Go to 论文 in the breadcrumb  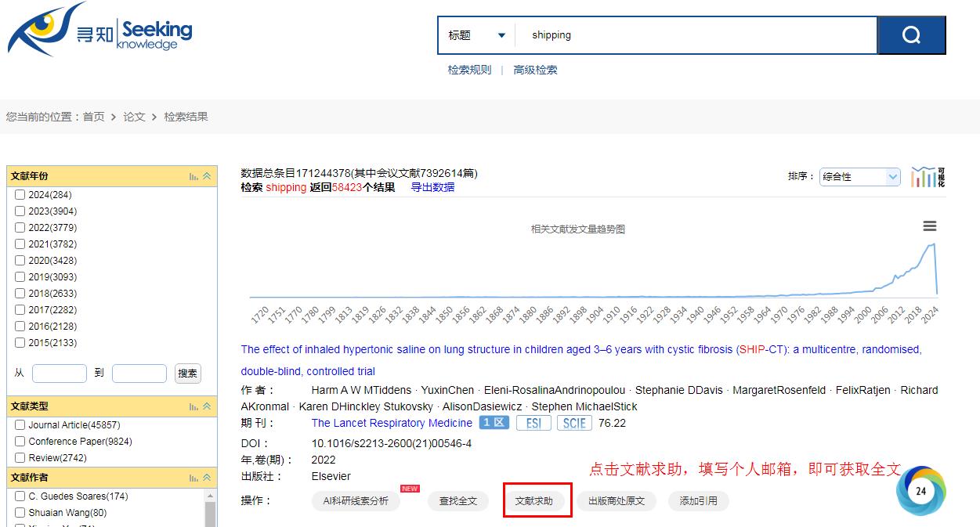click(x=134, y=117)
